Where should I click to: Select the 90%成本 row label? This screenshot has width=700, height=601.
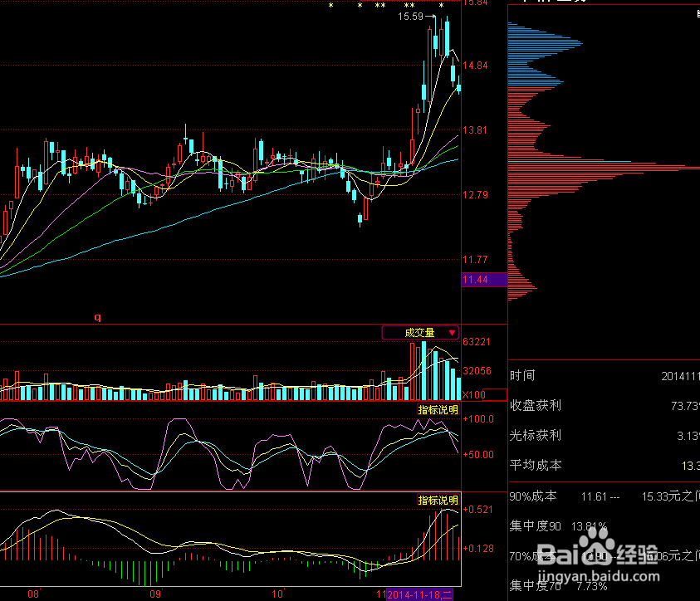click(x=533, y=496)
